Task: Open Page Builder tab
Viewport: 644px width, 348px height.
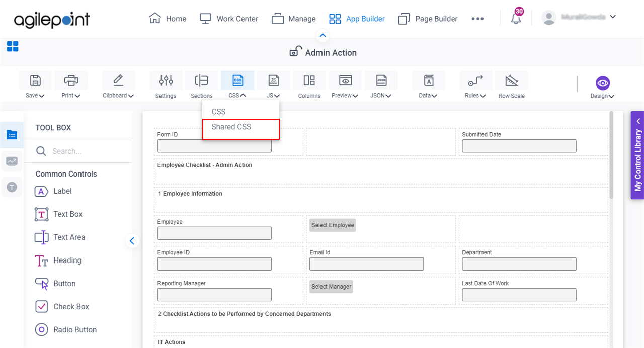Action: (428, 19)
